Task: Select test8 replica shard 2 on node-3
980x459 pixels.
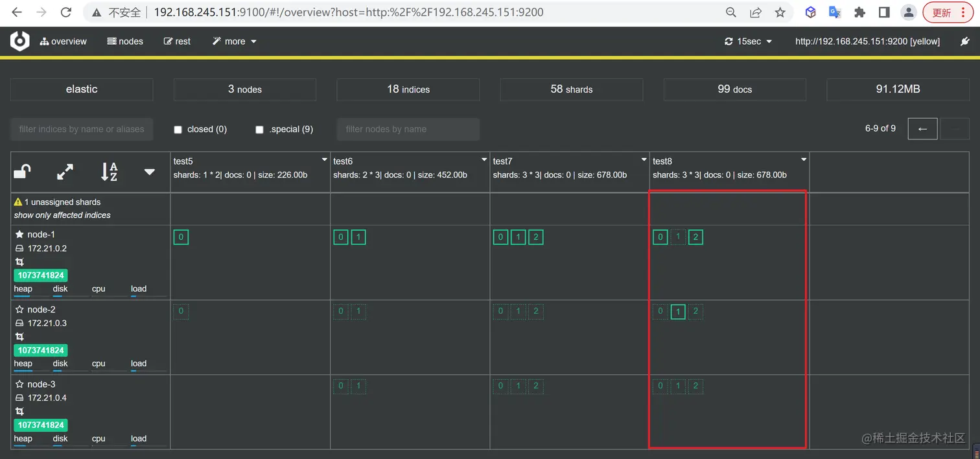Action: click(x=695, y=386)
